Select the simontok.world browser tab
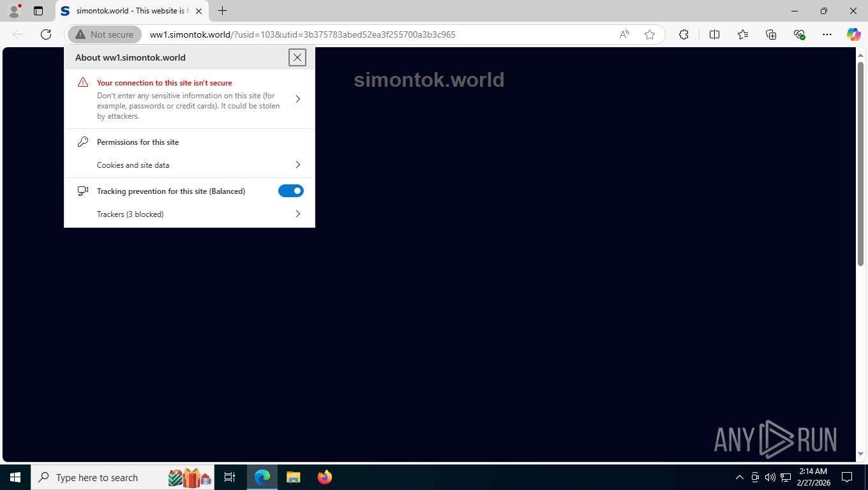868x490 pixels. (132, 11)
